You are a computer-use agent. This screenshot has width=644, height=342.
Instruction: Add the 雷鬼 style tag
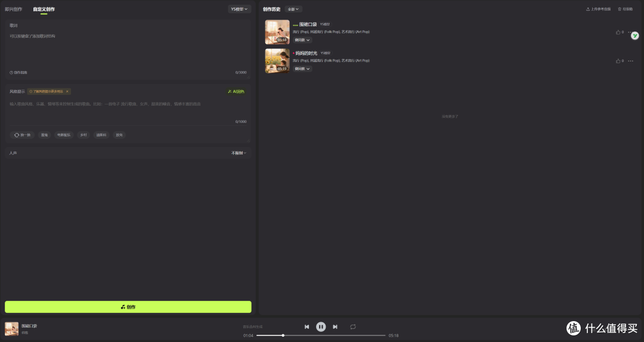44,135
